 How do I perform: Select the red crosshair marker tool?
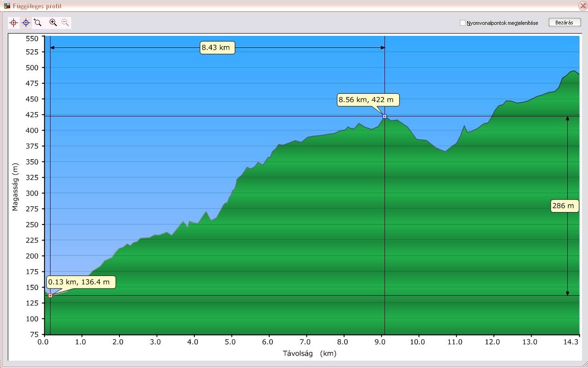point(14,23)
